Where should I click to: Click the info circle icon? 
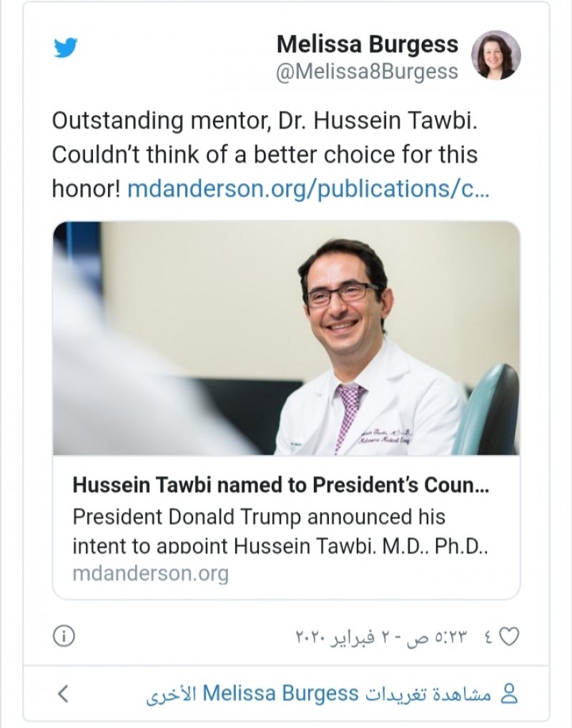(64, 636)
